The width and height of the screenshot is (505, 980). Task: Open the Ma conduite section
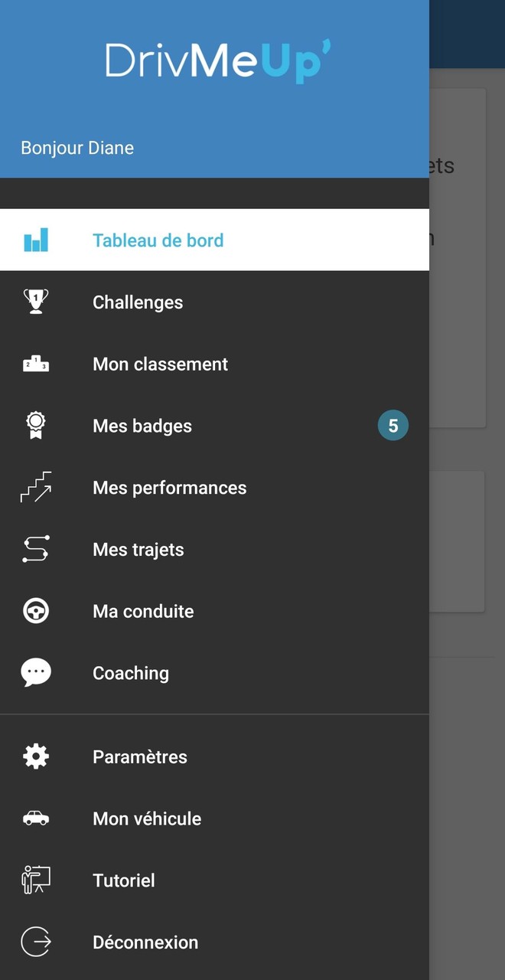(x=143, y=611)
